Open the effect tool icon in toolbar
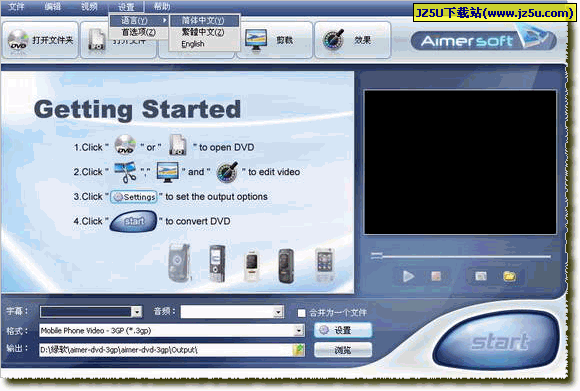The height and width of the screenshot is (391, 580). click(333, 40)
